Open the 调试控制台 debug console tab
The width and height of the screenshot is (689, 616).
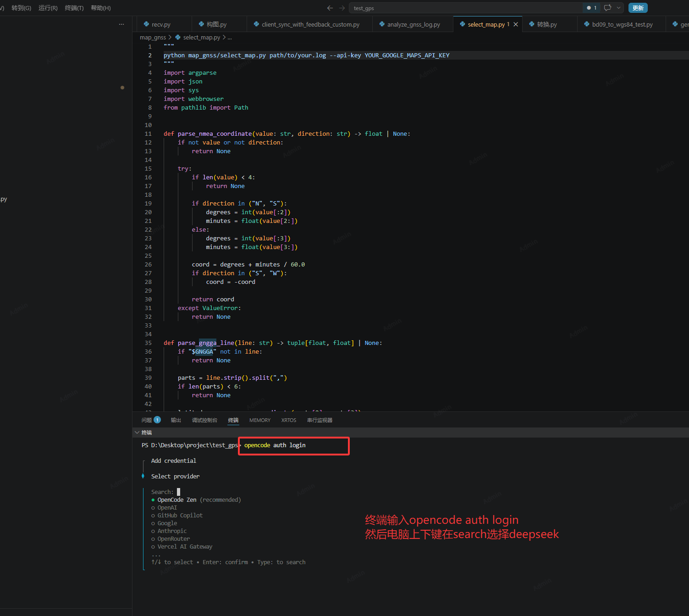[204, 420]
